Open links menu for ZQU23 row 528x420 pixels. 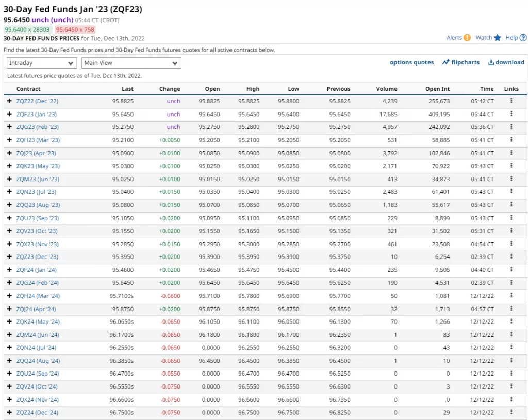511,218
